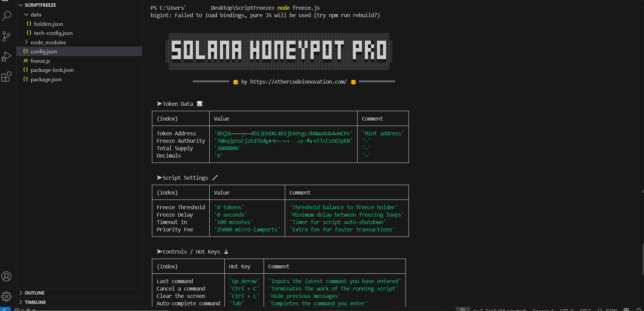This screenshot has width=644, height=311.
Task: Click the bigint failed bindings warning line
Action: click(x=265, y=15)
